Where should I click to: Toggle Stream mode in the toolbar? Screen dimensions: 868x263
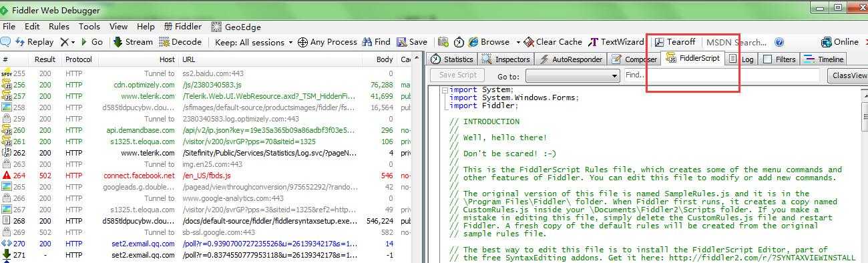[x=133, y=42]
